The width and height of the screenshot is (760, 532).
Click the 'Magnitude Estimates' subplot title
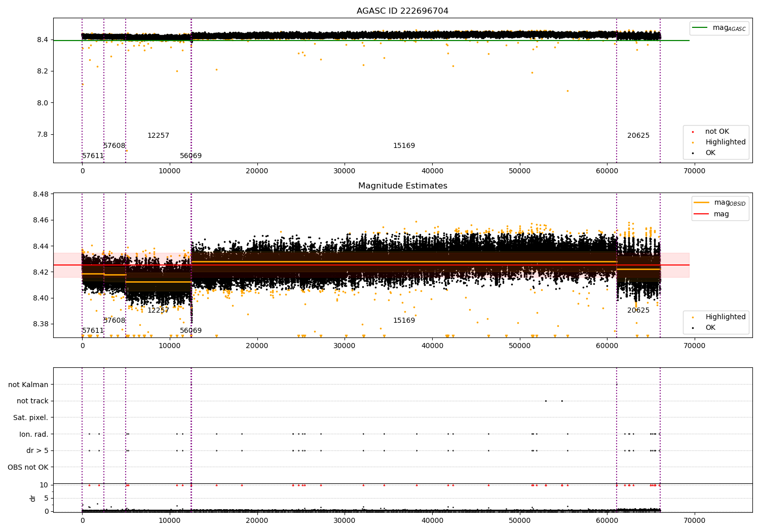coord(402,186)
